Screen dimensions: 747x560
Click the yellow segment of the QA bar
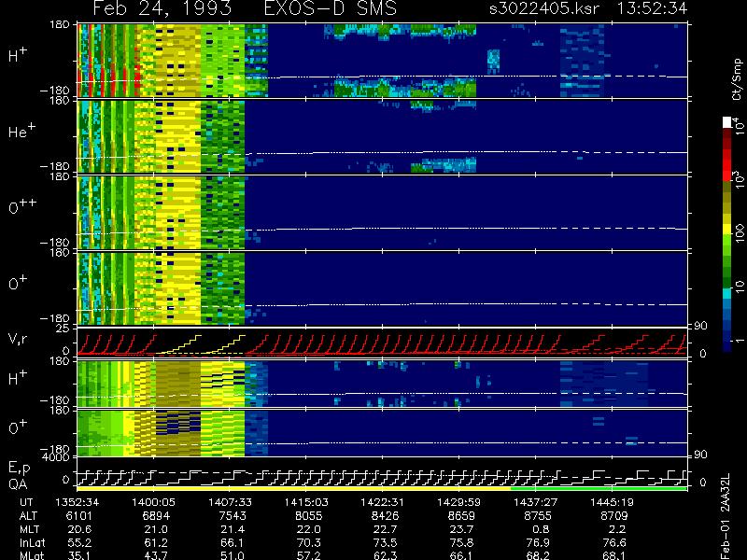coord(293,488)
